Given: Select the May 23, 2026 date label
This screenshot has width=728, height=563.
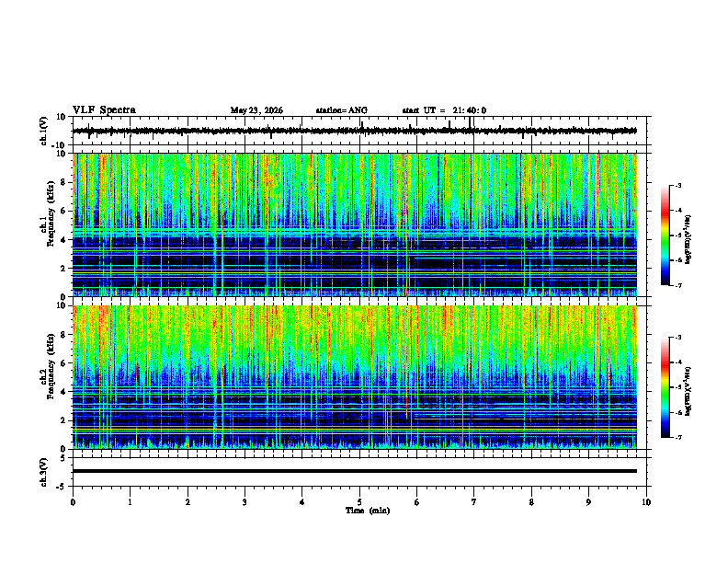Looking at the screenshot, I should [x=256, y=110].
